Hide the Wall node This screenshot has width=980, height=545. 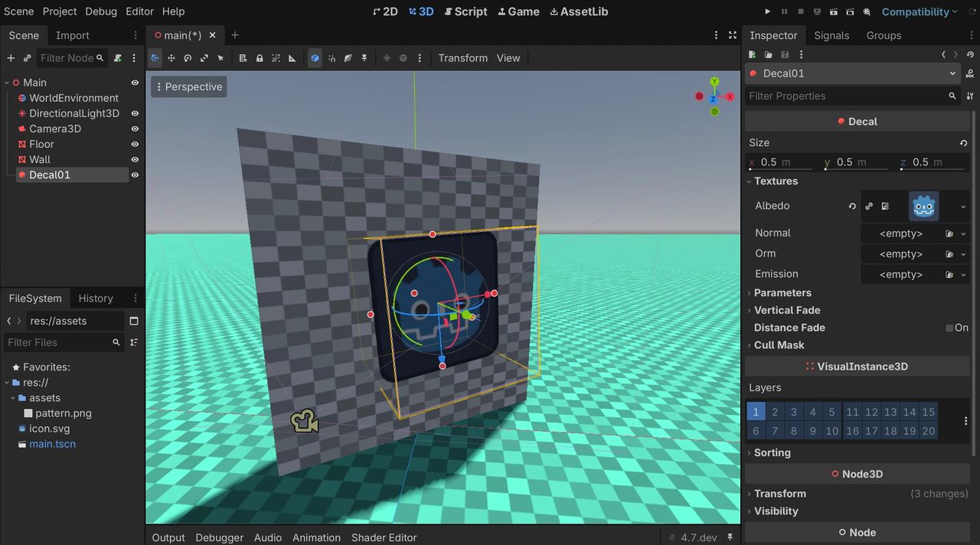[135, 159]
